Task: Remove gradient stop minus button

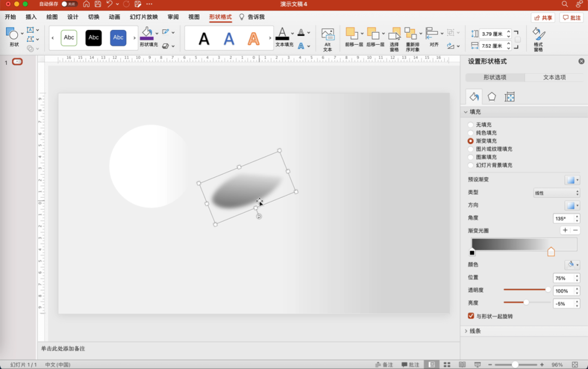Action: tap(575, 230)
